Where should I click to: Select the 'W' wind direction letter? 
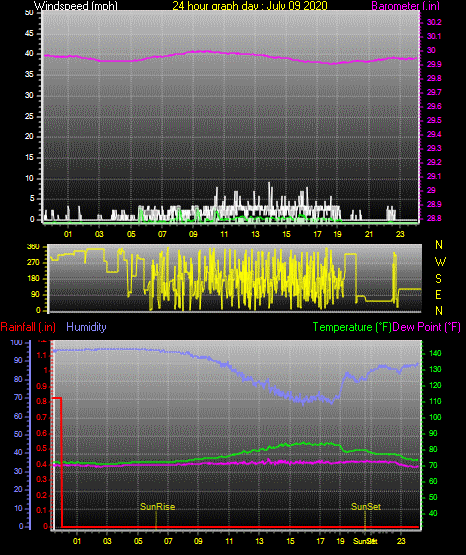pos(440,262)
